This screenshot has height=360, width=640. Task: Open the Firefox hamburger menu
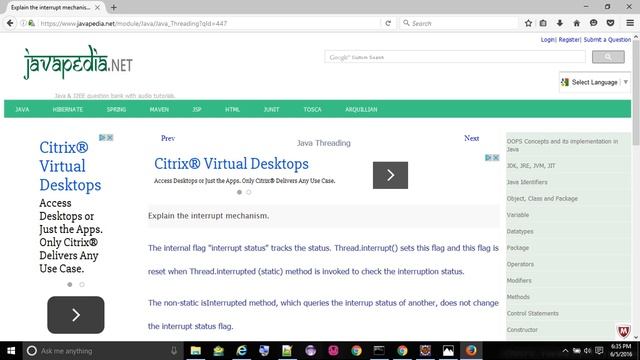(630, 23)
